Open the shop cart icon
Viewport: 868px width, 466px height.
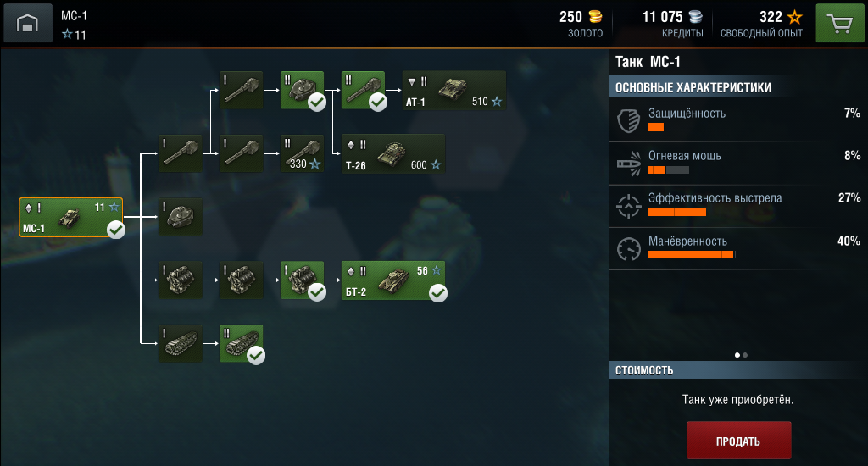pos(840,23)
